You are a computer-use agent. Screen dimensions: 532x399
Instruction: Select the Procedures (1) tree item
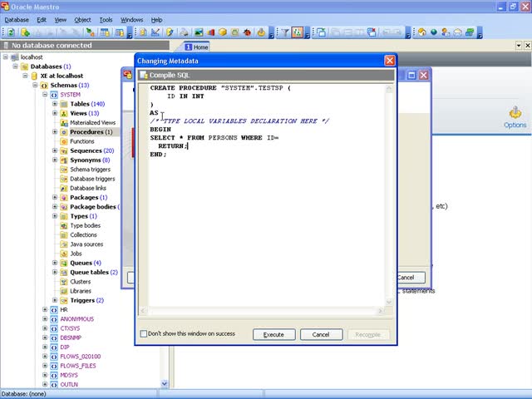click(91, 131)
